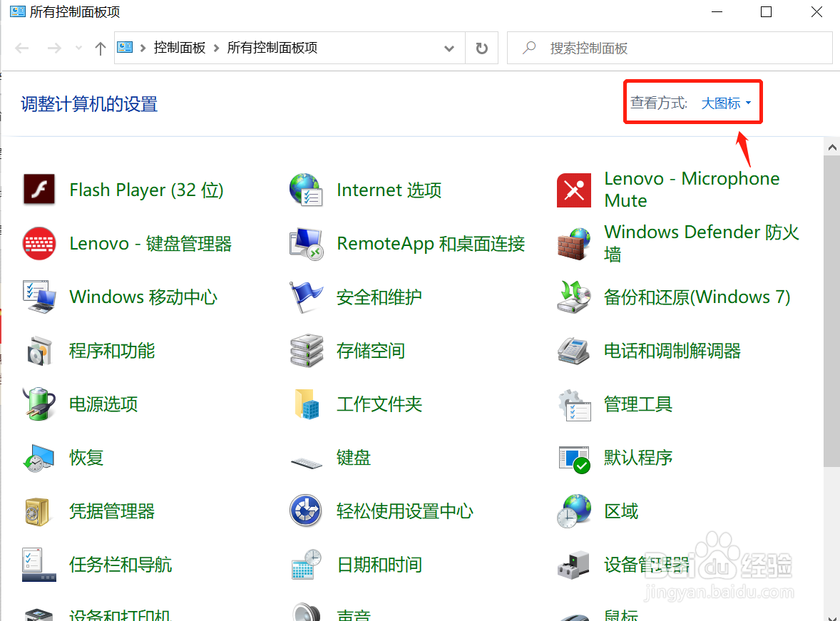The image size is (840, 621).
Task: Open the 默认程序 text link
Action: point(638,458)
